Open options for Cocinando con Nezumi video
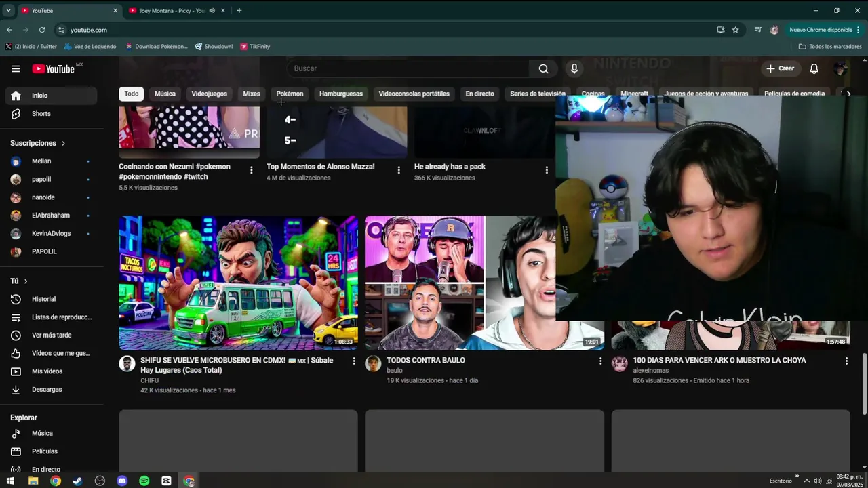 (x=251, y=170)
